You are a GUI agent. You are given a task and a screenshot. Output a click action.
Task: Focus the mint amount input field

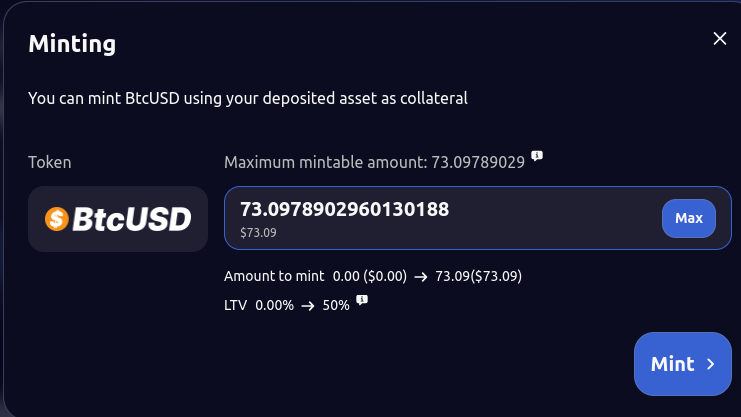[478, 218]
